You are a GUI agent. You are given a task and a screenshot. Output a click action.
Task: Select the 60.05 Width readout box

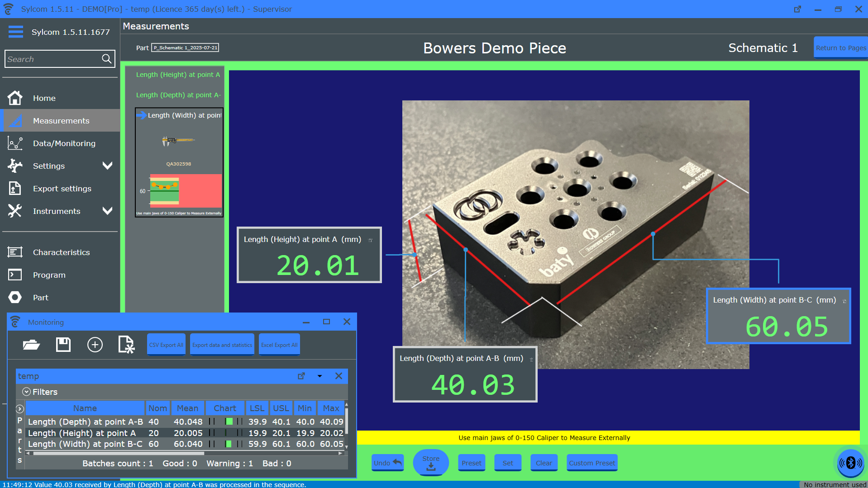coord(778,316)
